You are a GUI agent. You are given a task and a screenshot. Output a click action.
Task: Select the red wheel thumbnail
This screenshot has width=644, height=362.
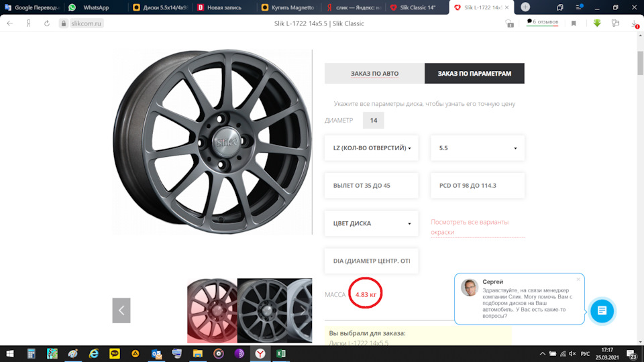click(213, 310)
